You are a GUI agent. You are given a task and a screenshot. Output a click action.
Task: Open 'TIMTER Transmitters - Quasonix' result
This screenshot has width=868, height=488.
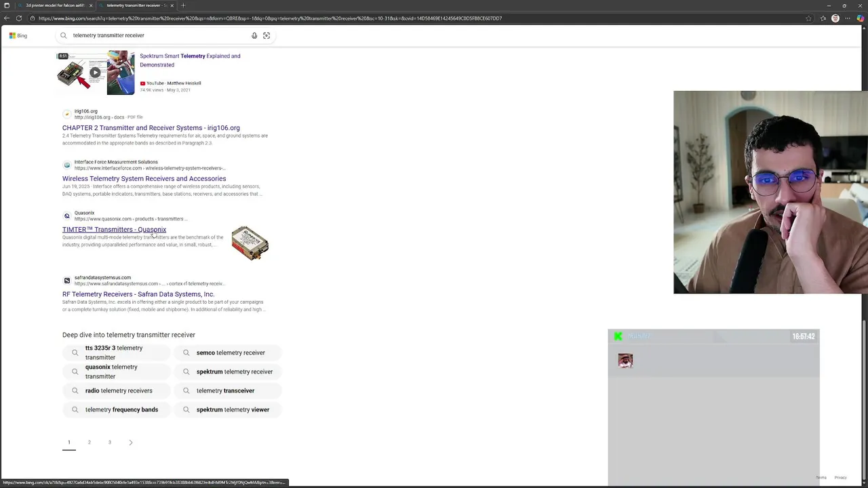114,229
